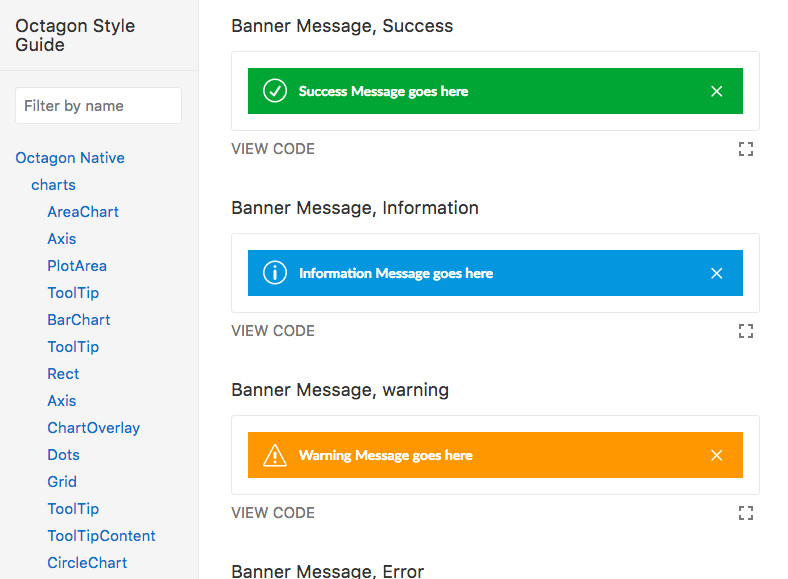
Task: Expand View Code under the information banner
Action: click(x=273, y=331)
